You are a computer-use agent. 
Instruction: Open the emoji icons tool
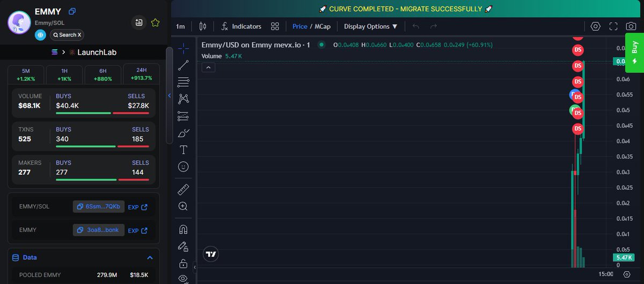pyautogui.click(x=184, y=167)
